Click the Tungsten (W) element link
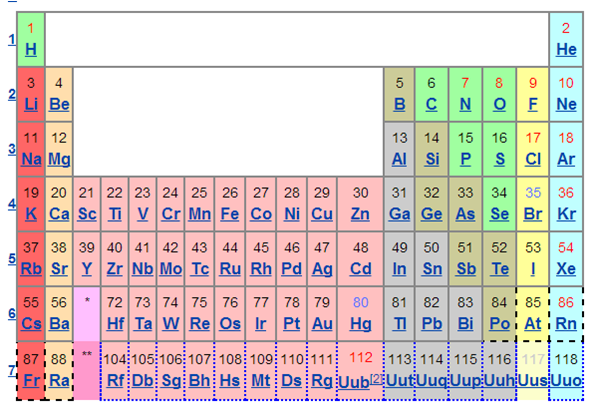593x410 pixels. (x=171, y=324)
